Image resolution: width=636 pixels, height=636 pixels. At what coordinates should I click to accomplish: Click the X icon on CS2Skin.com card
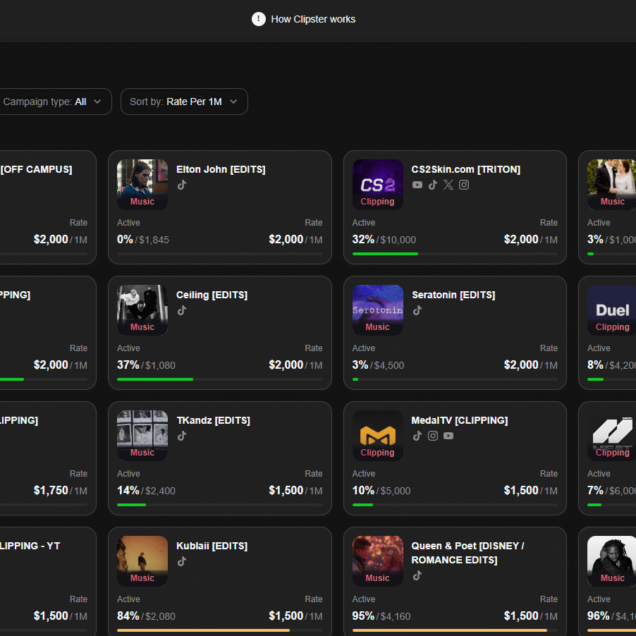point(448,185)
